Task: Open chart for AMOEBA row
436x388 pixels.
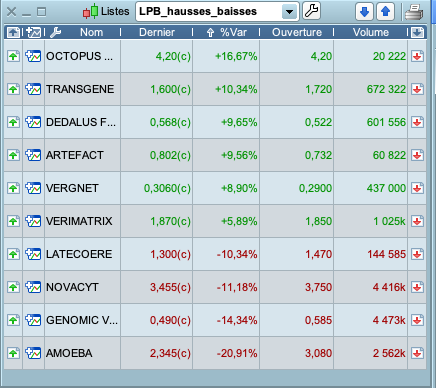Action: (x=33, y=353)
